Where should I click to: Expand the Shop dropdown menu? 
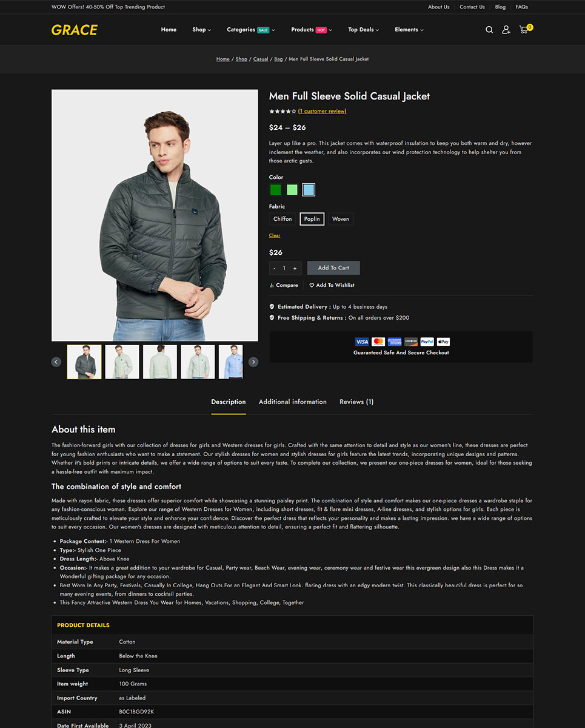tap(202, 30)
